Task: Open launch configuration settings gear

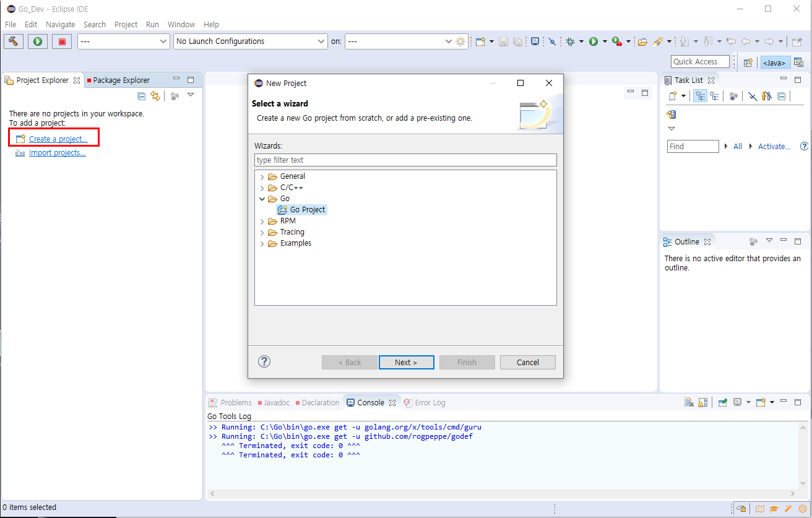Action: click(460, 41)
